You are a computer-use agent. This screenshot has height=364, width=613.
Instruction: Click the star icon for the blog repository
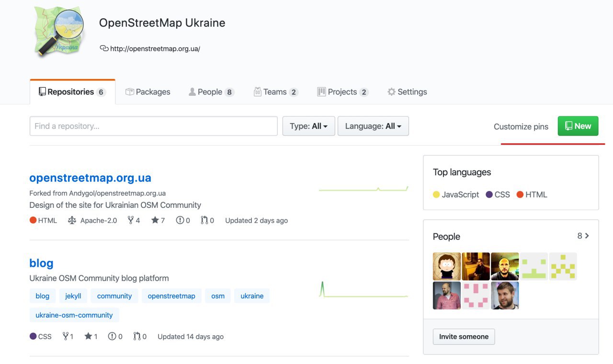coord(88,336)
